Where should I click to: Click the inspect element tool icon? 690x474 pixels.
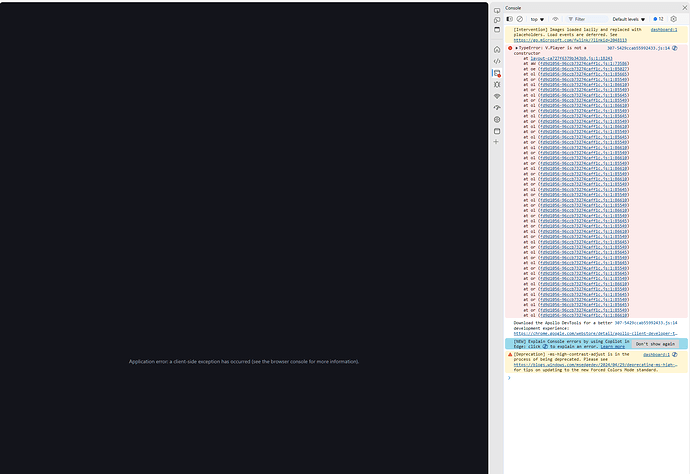[x=497, y=11]
